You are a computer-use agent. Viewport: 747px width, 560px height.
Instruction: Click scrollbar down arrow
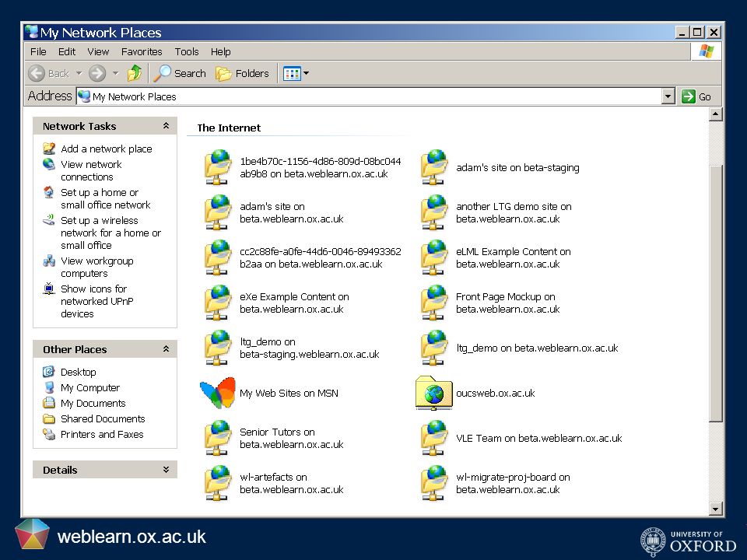(x=715, y=509)
